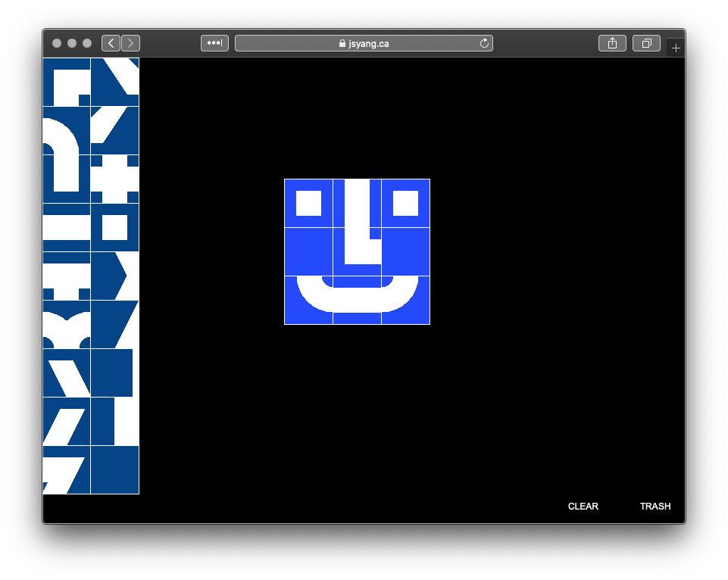Click the smile's bottom-middle canvas tile
Image resolution: width=728 pixels, height=580 pixels.
(357, 300)
